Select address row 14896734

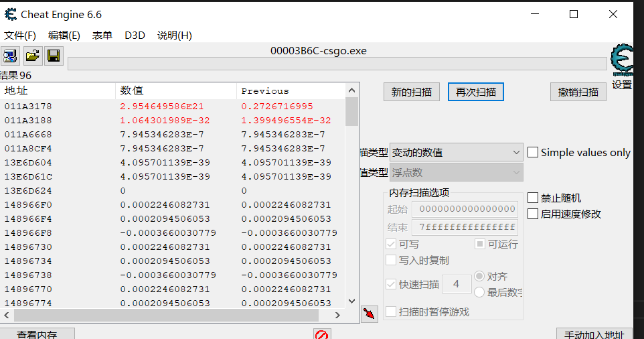tap(173, 261)
